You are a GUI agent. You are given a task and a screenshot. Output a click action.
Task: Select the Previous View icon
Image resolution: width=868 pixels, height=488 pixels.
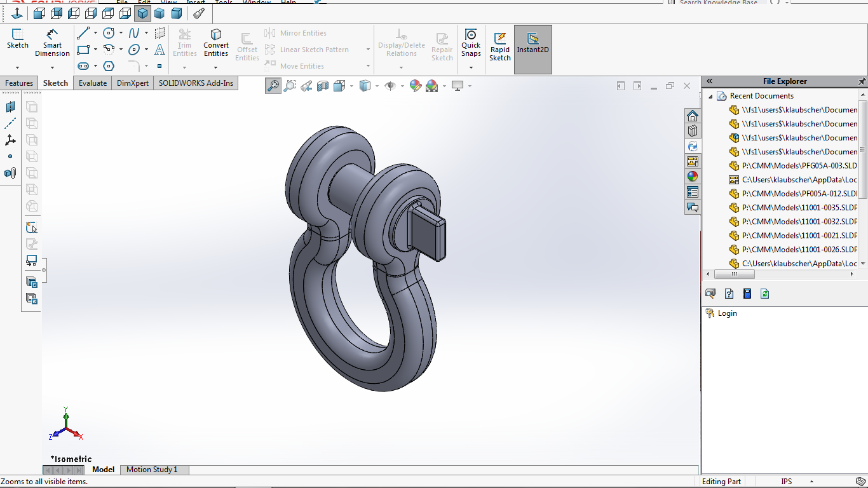pos(306,85)
